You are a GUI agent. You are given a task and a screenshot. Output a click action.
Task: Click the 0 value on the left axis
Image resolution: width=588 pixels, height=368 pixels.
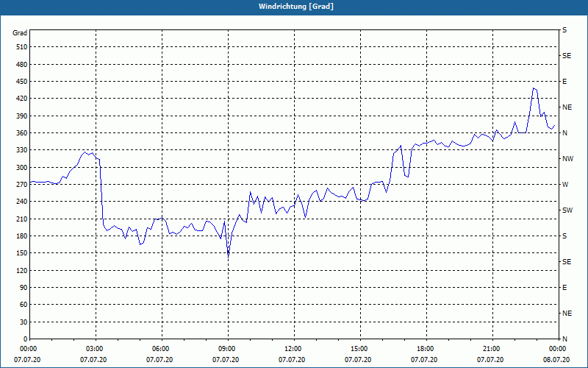tap(26, 339)
